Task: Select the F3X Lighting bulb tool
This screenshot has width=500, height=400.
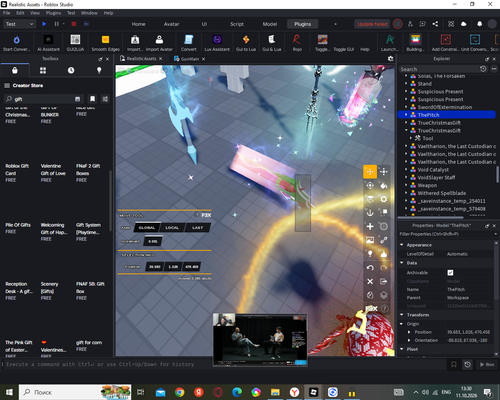Action: click(370, 254)
